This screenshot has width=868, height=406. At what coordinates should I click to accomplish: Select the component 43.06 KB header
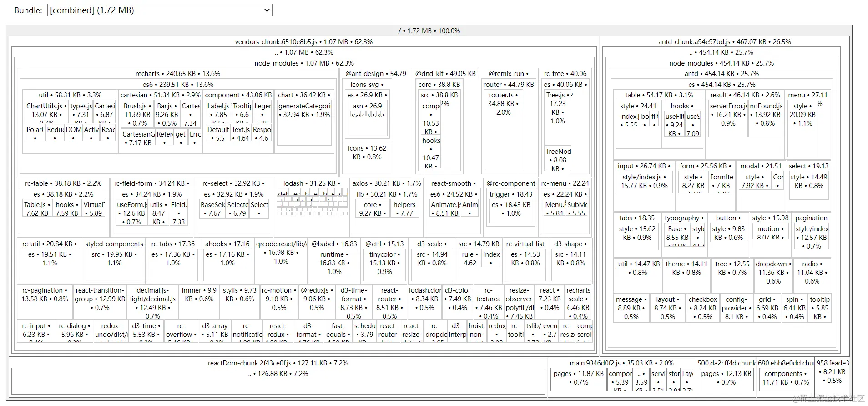(x=238, y=95)
